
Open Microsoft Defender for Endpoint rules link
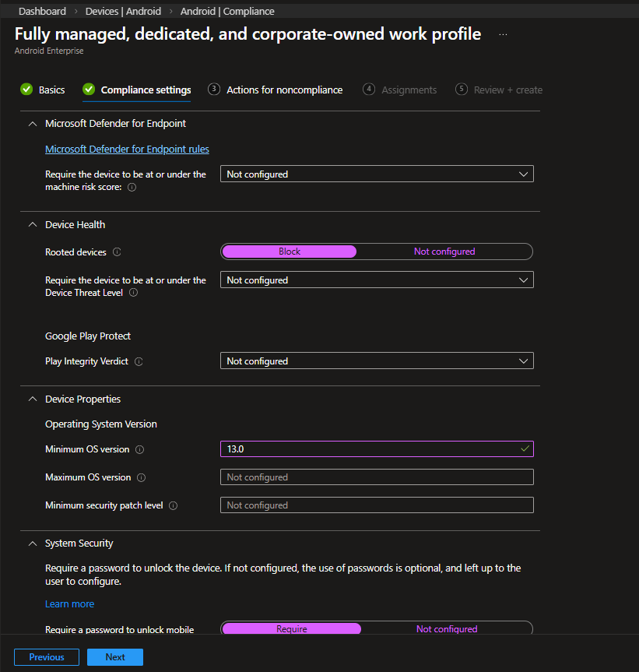pyautogui.click(x=127, y=150)
